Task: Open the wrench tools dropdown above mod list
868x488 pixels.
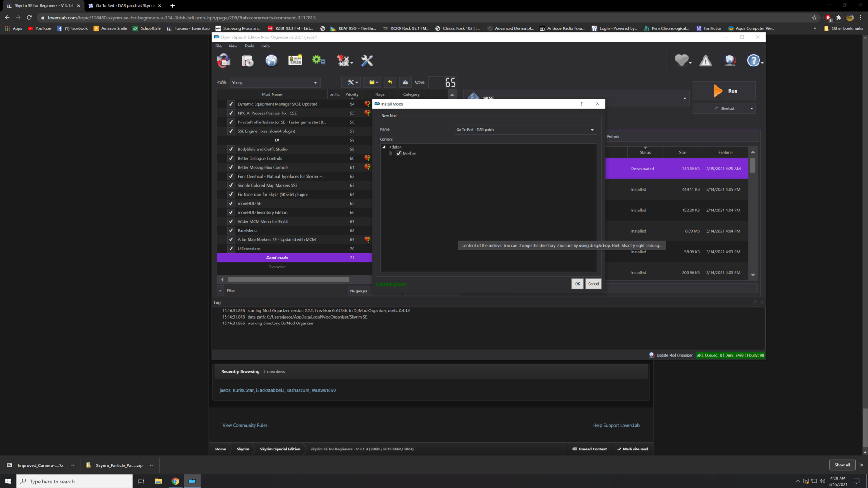Action: 351,82
